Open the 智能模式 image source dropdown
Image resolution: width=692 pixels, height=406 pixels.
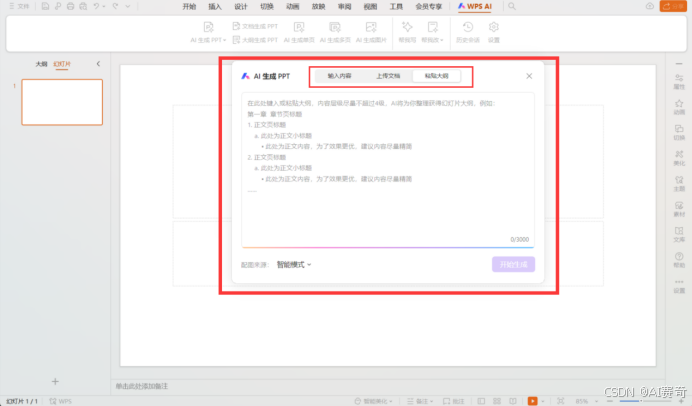294,265
